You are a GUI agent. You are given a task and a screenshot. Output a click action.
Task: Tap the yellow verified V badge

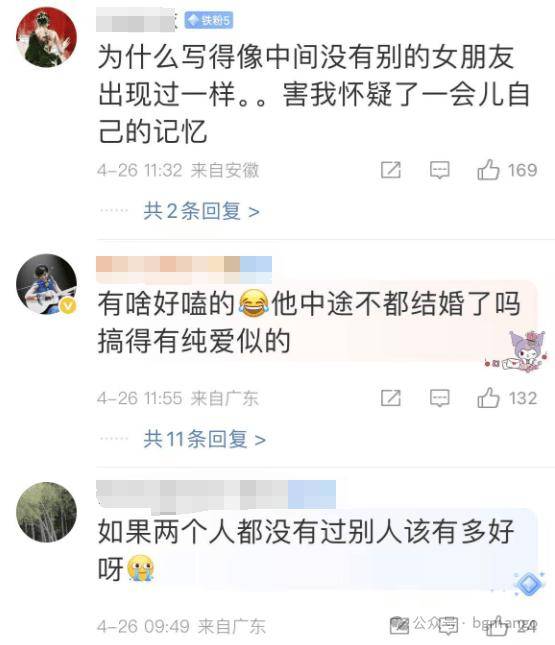click(x=68, y=306)
